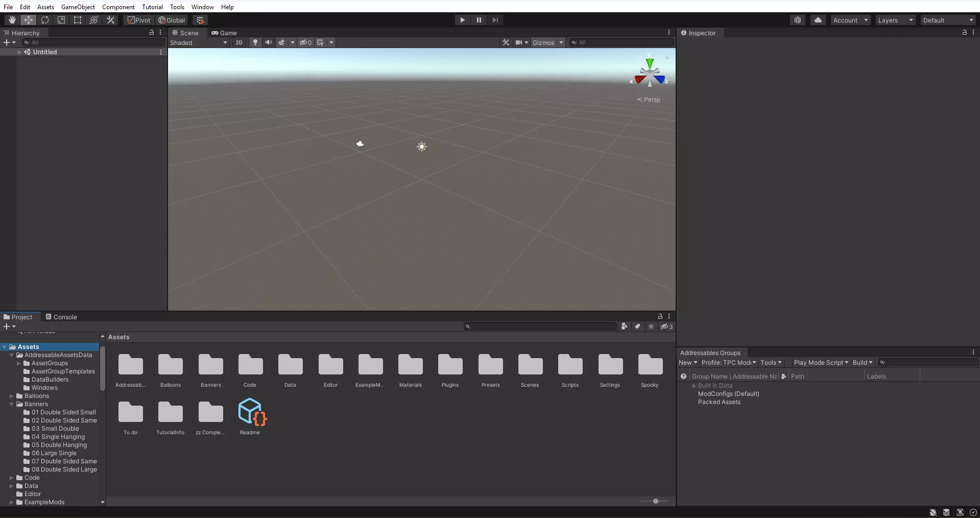Collapse the Banners folder in Project tree
Screen dimensions: 980x518
click(12, 404)
